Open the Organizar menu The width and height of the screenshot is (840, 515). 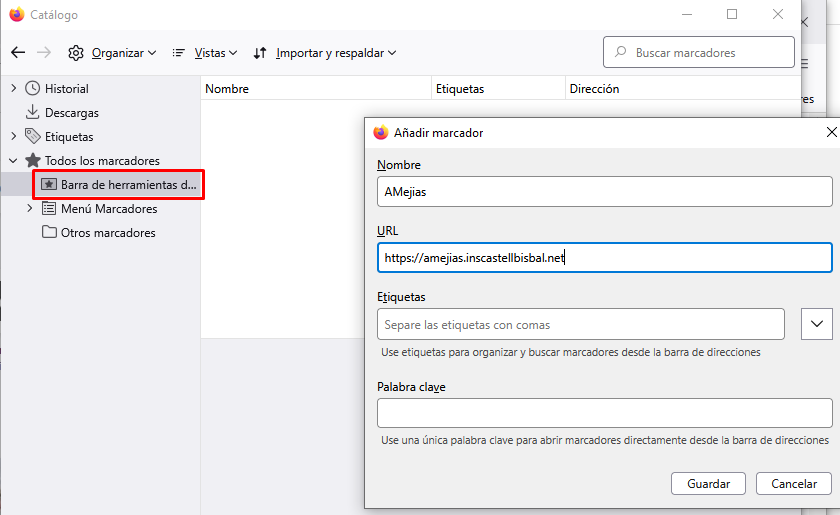click(x=112, y=53)
